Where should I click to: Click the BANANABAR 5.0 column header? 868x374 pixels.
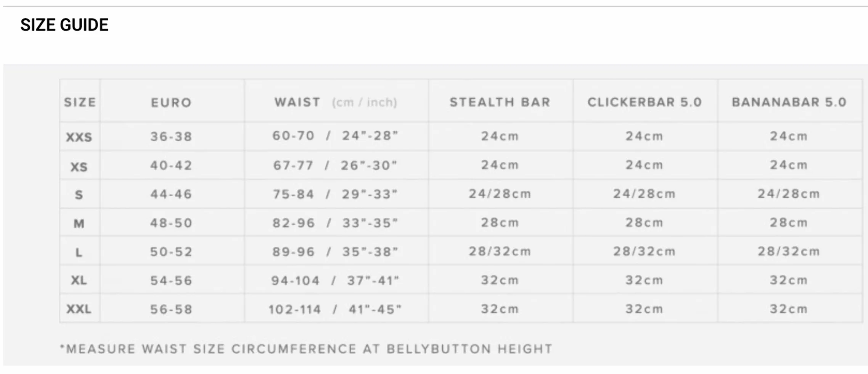point(789,102)
